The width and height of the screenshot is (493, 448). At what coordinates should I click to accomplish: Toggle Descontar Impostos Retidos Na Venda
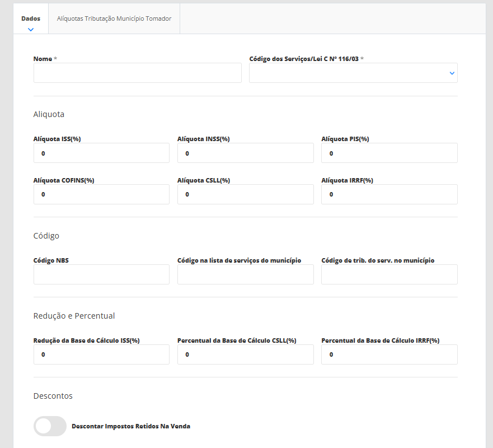coord(50,426)
